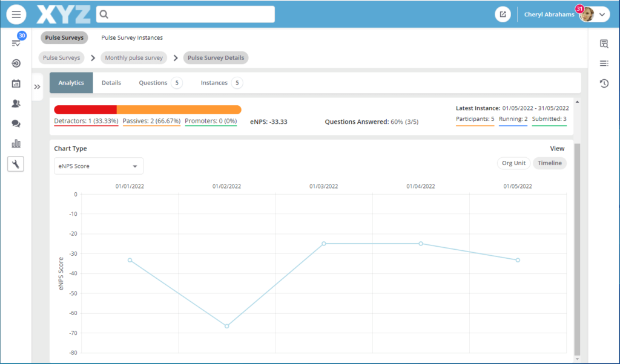Open the calendar sidebar icon
The image size is (620, 364).
click(x=16, y=83)
